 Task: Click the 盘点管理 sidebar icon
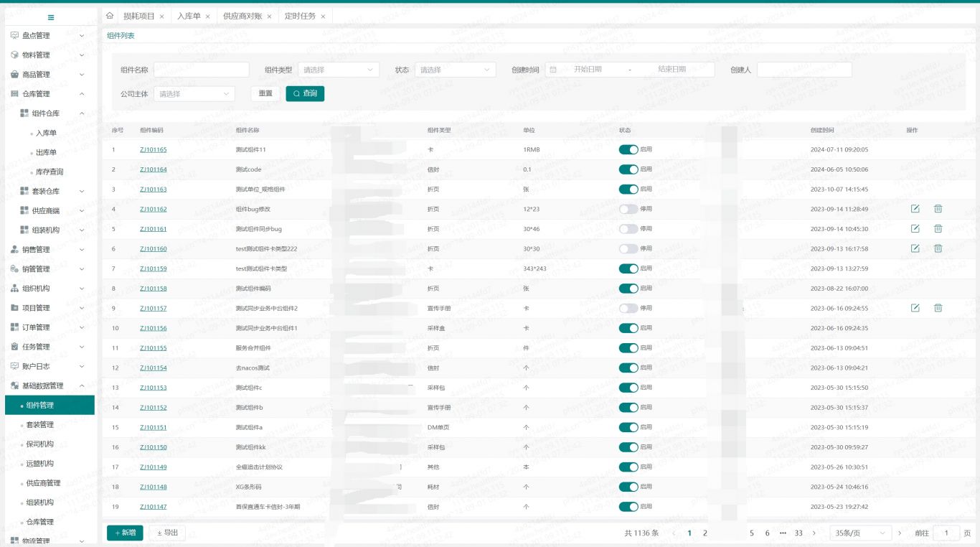click(x=15, y=35)
